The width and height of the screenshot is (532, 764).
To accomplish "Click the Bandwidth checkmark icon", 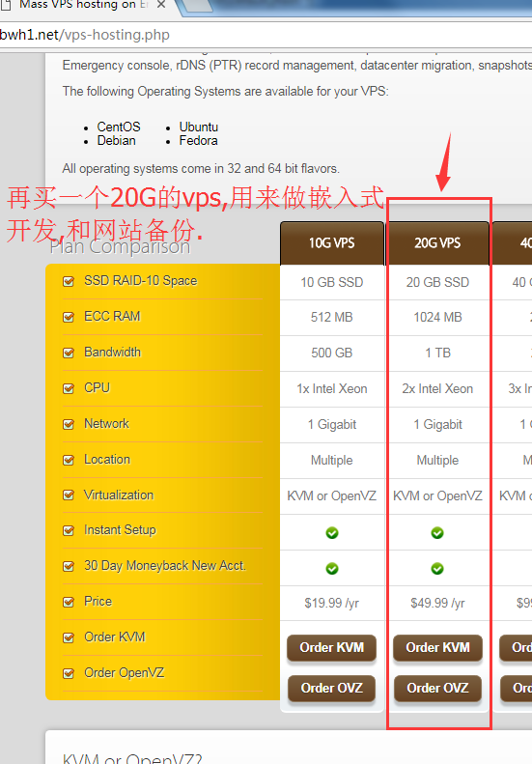I will point(69,353).
